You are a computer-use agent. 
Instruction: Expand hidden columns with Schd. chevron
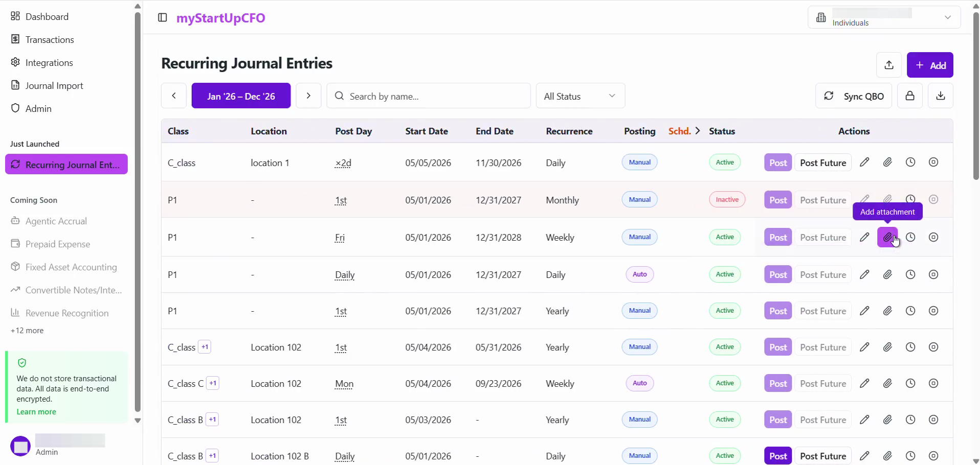(x=698, y=131)
